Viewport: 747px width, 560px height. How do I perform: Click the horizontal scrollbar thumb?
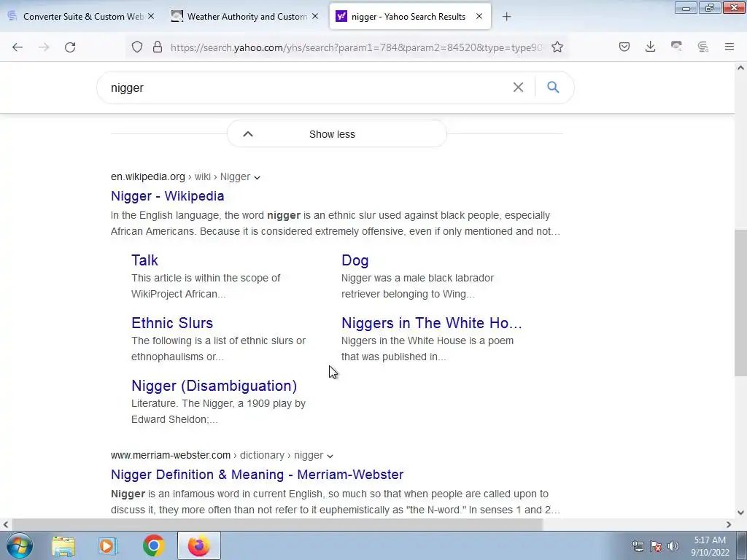(276, 524)
